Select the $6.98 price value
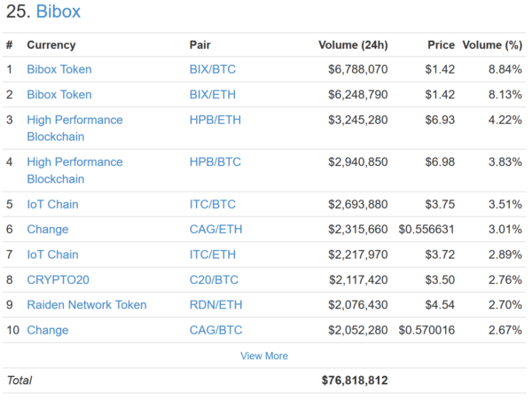 click(x=440, y=161)
